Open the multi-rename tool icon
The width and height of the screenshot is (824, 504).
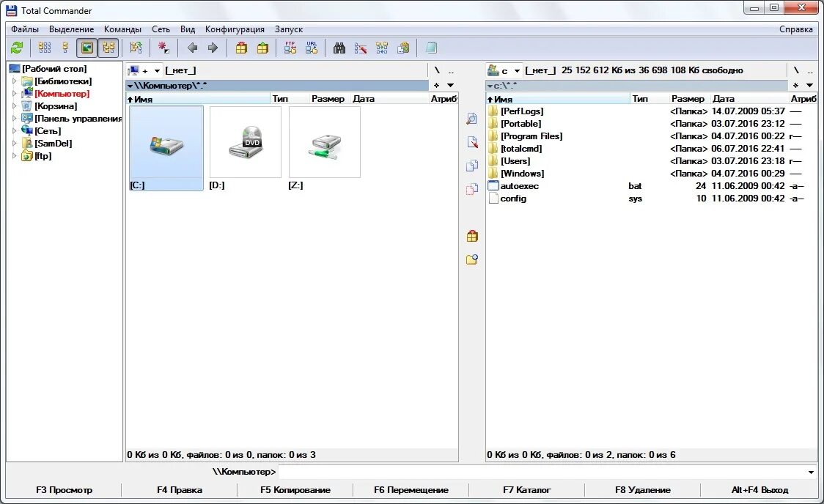pyautogui.click(x=361, y=48)
